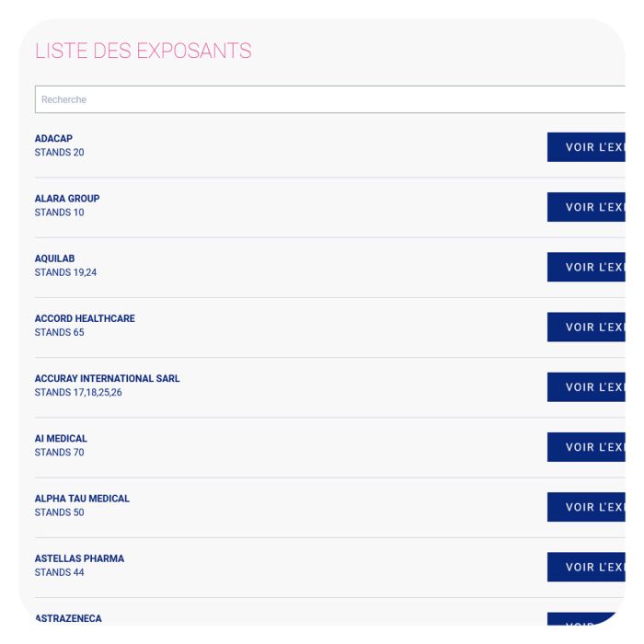Select the AI MEDICAL exhibitor name
The height and width of the screenshot is (644, 644).
pos(61,439)
